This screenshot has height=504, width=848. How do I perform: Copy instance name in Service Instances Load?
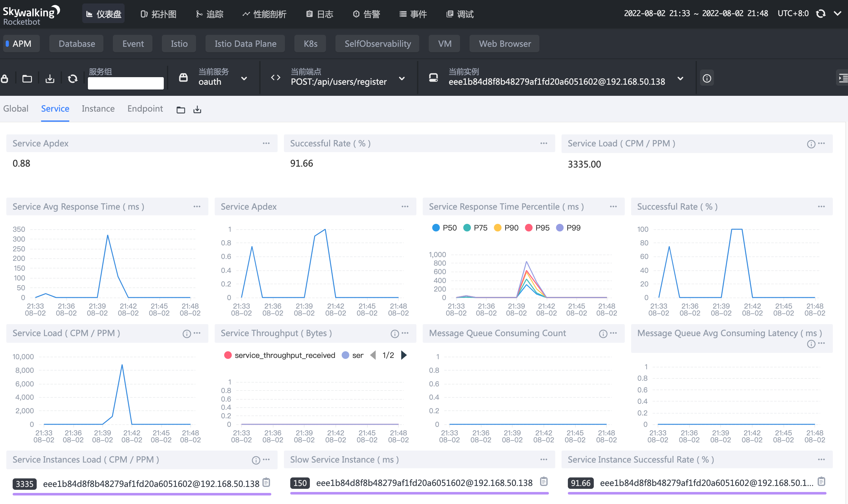(267, 482)
